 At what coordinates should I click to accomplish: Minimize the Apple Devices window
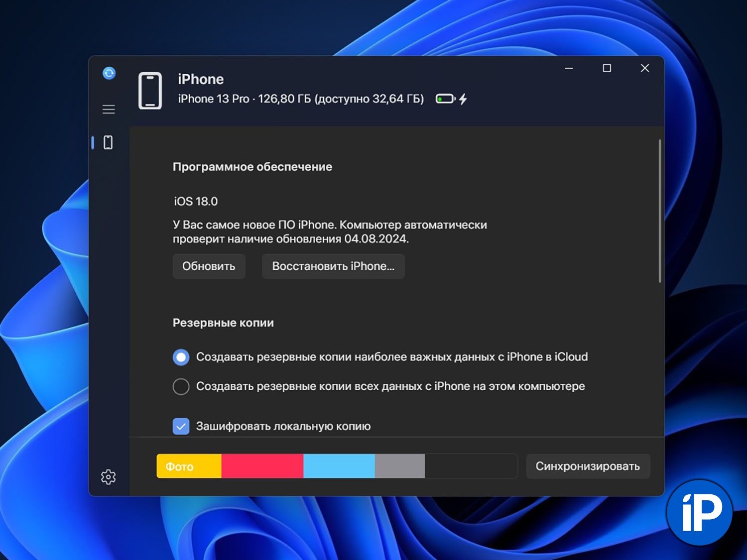pyautogui.click(x=569, y=68)
